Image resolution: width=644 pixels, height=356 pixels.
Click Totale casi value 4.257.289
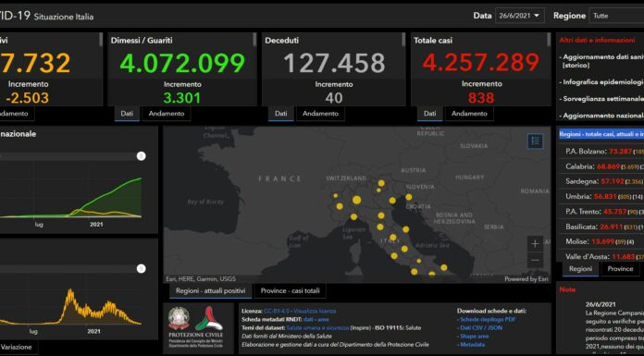pyautogui.click(x=481, y=62)
